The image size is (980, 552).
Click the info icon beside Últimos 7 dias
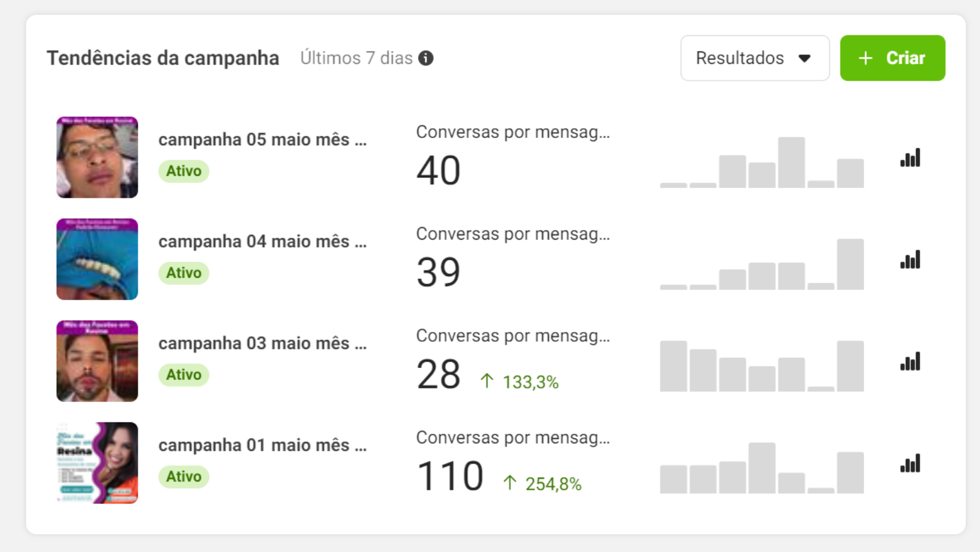425,59
